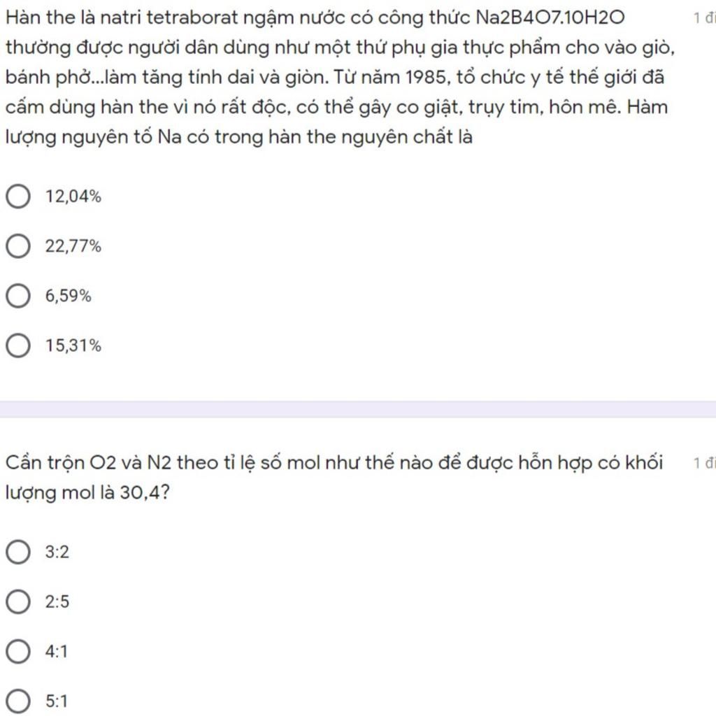The height and width of the screenshot is (728, 716).
Task: Choose the 22,77% answer option
Action: coord(18,246)
